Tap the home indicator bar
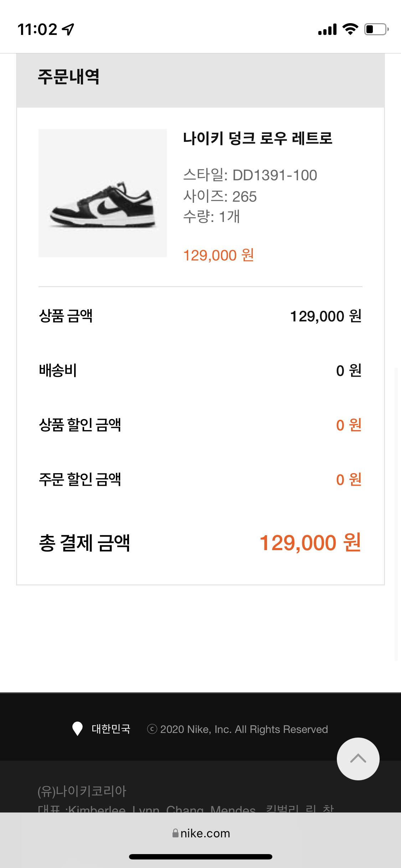 click(x=201, y=857)
